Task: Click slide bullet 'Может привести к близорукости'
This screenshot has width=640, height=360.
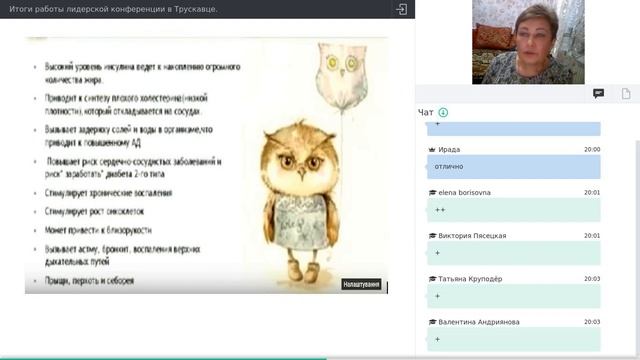Action: [x=98, y=230]
